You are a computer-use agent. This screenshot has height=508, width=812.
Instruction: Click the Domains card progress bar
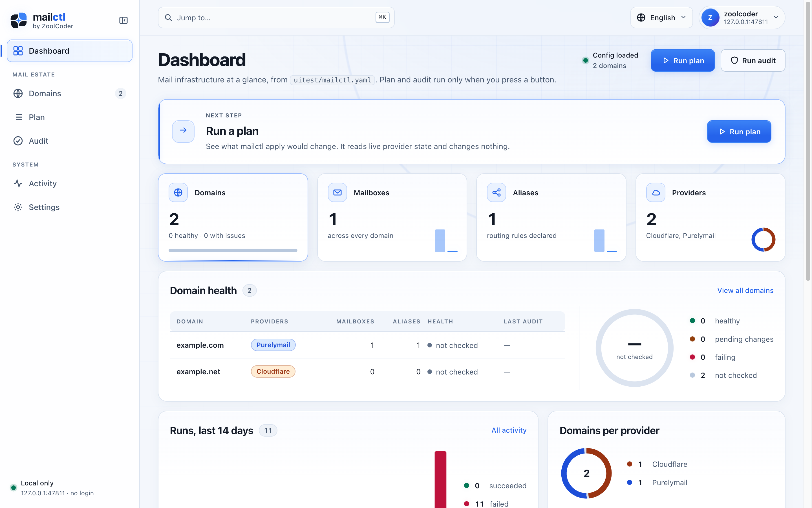click(233, 250)
